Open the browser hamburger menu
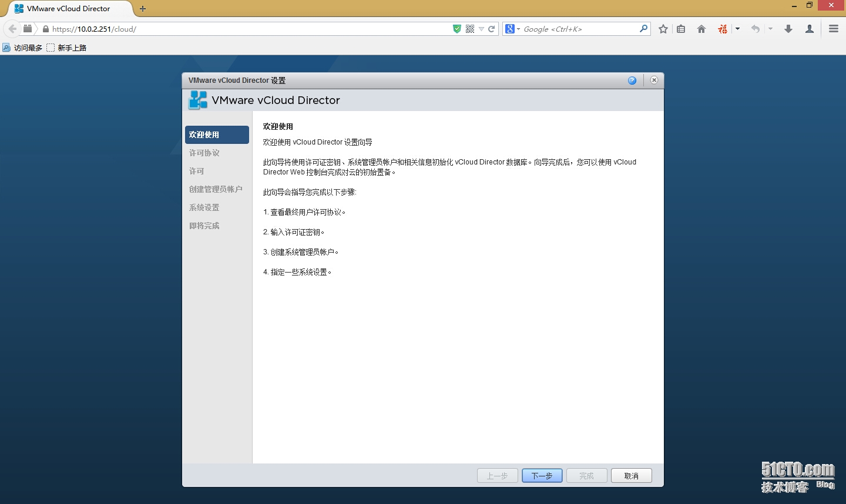The image size is (846, 504). click(x=834, y=29)
